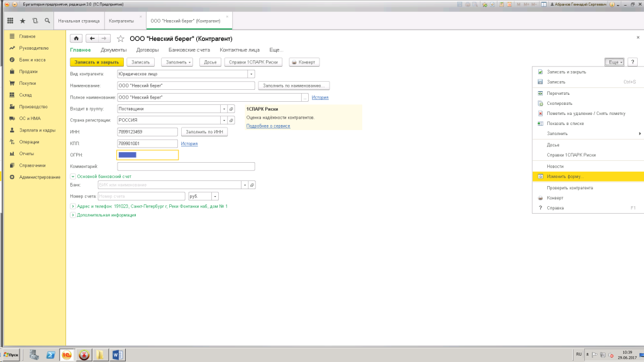Open the sections menu grid icon
Viewport: 644px width, 362px height.
click(10, 21)
